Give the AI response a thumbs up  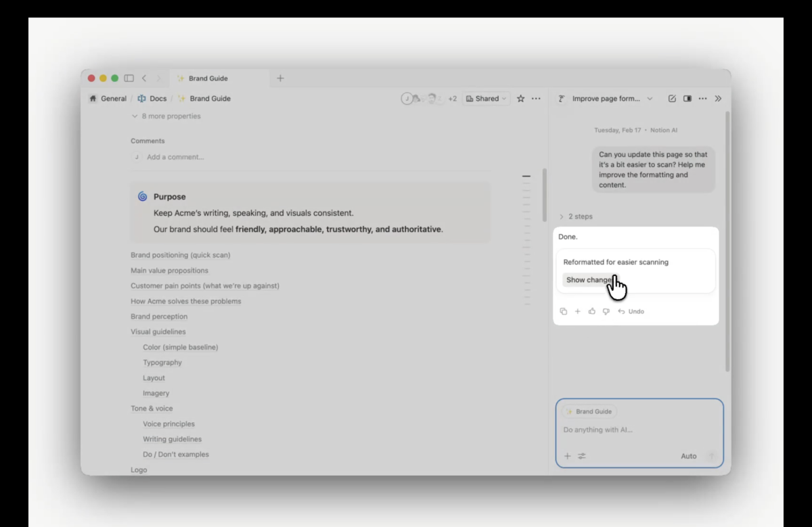click(x=592, y=312)
